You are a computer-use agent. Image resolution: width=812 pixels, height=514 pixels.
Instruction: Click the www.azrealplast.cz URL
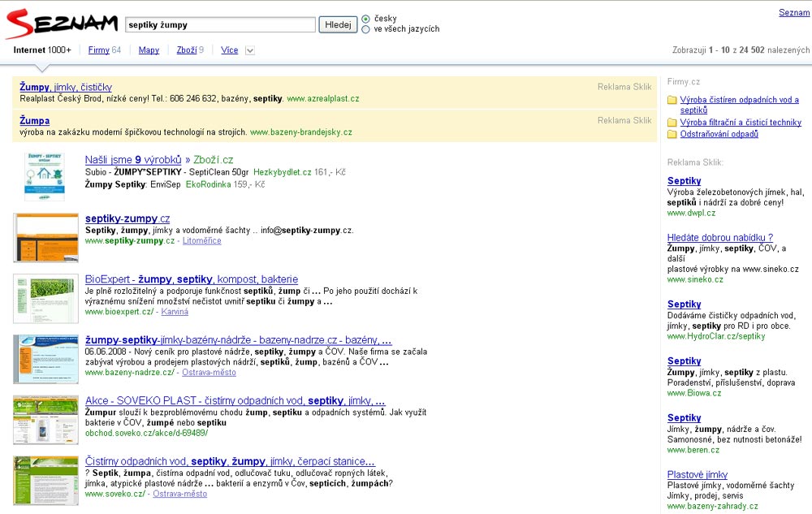[x=323, y=98]
